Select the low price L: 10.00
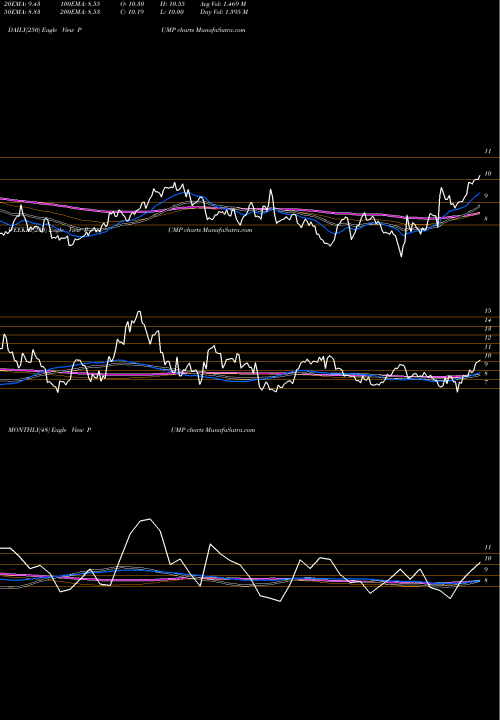Screen dimensions: 500x720 pyautogui.click(x=172, y=12)
